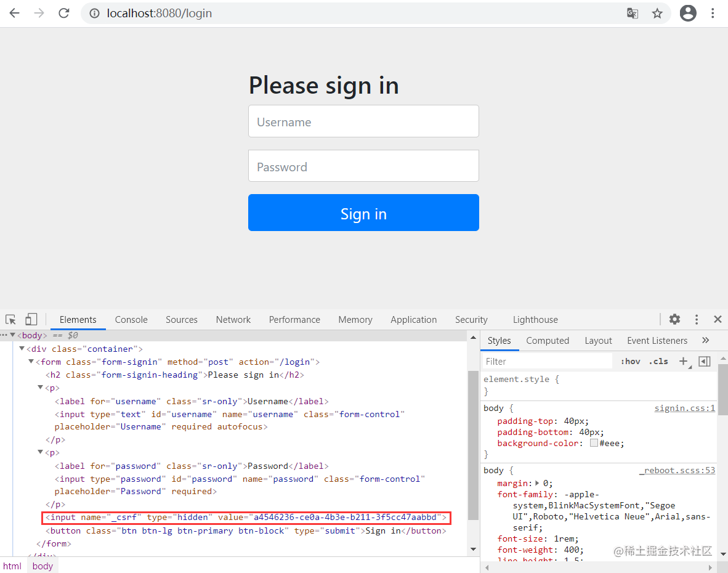Select html in the breadcrumb bar
The height and width of the screenshot is (573, 728).
click(x=12, y=566)
